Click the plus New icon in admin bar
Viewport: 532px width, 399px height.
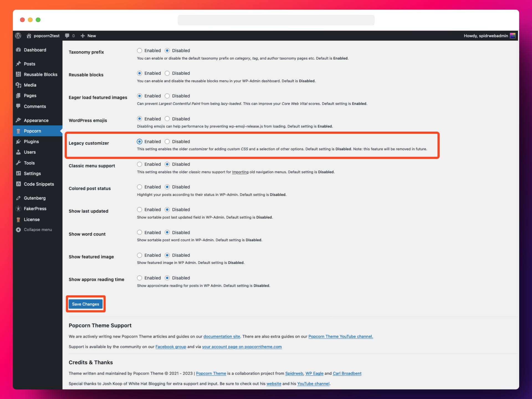point(83,36)
